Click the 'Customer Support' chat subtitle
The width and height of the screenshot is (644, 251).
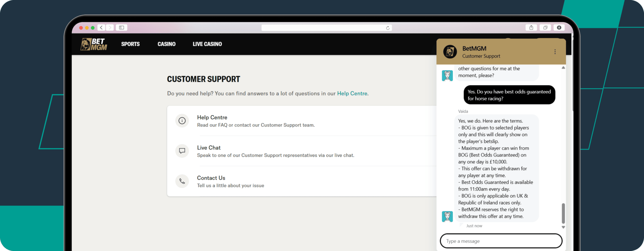pos(481,56)
